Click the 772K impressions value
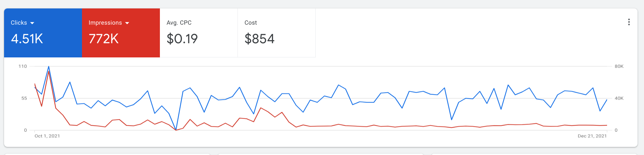The height and width of the screenshot is (155, 644). pos(104,39)
